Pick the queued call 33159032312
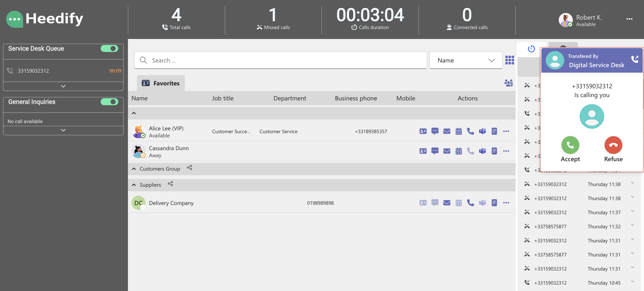This screenshot has height=291, width=644. (x=63, y=71)
